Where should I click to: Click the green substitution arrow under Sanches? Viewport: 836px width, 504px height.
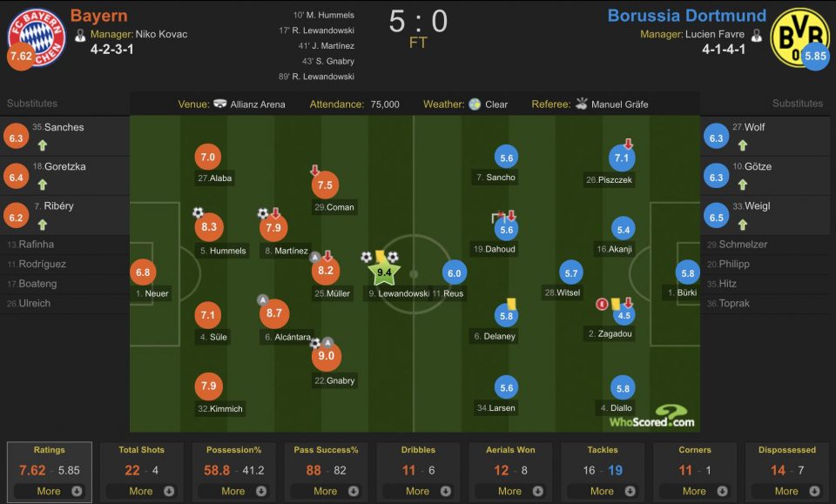pos(41,144)
